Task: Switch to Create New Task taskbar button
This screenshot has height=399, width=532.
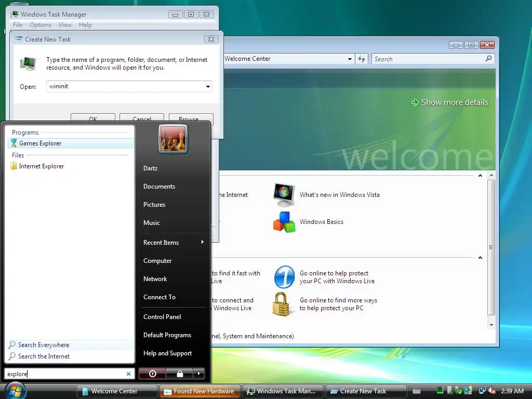Action: tap(366, 391)
